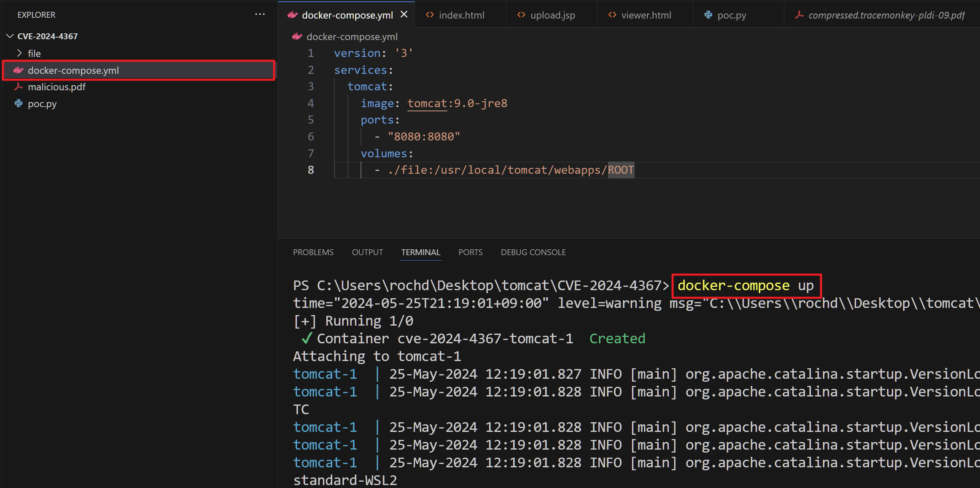This screenshot has width=980, height=488.
Task: Click the docker-compose.yml active editor tab
Action: coord(347,15)
